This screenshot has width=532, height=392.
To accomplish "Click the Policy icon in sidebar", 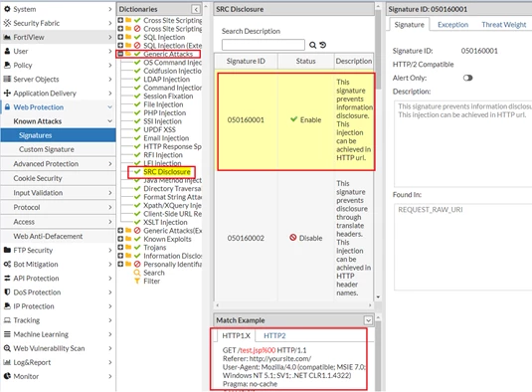I will tap(7, 65).
